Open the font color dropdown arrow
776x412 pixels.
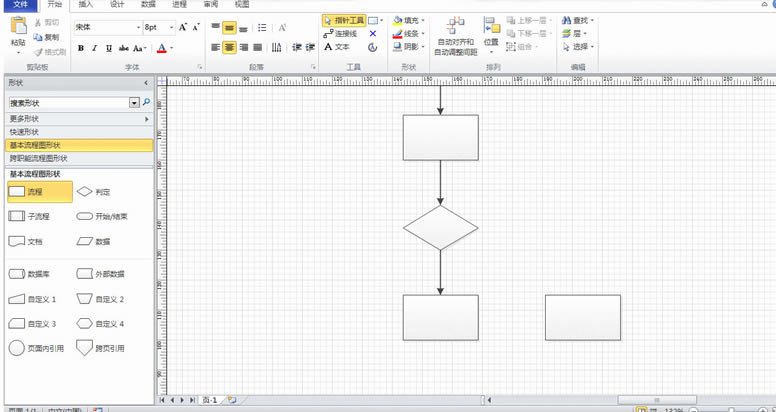[172, 48]
